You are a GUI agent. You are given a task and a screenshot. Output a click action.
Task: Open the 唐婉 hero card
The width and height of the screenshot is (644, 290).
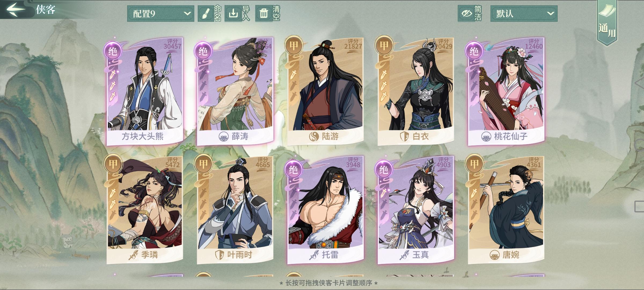point(506,209)
